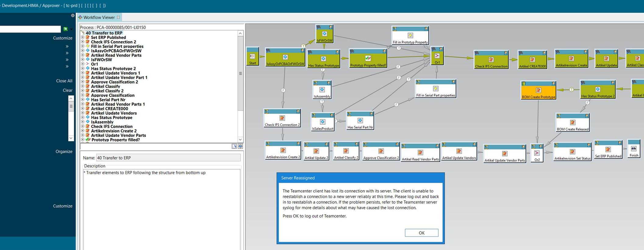Screen dimensions: 644x250
Task: Open the gear settings icon in left panel
Action: (73, 16)
